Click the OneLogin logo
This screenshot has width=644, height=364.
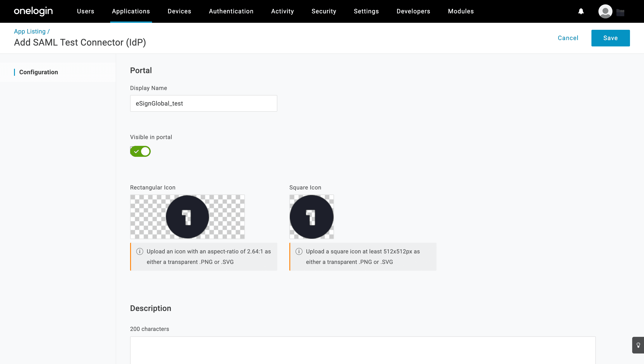33,11
